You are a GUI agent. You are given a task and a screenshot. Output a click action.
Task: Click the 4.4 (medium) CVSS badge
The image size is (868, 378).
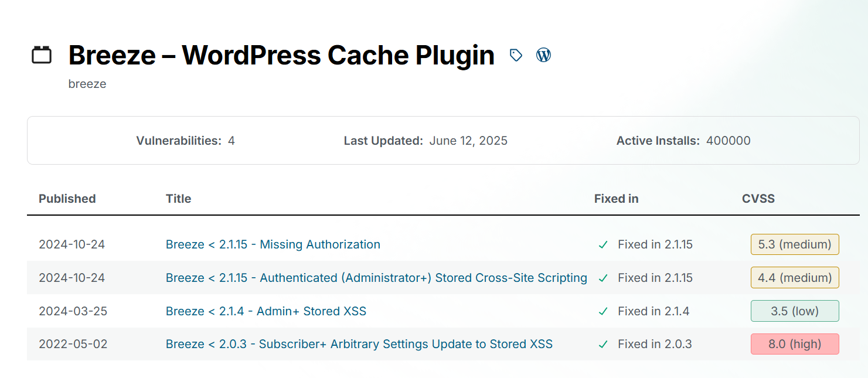point(795,278)
